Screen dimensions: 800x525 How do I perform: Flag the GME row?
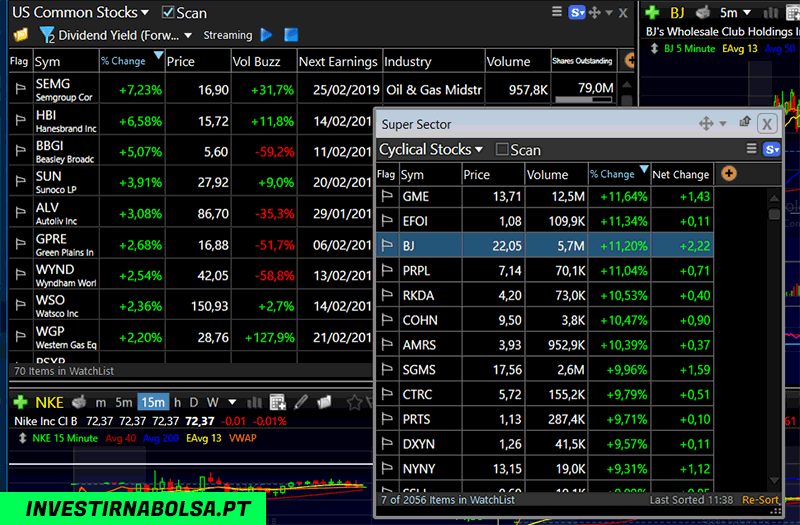coord(387,196)
